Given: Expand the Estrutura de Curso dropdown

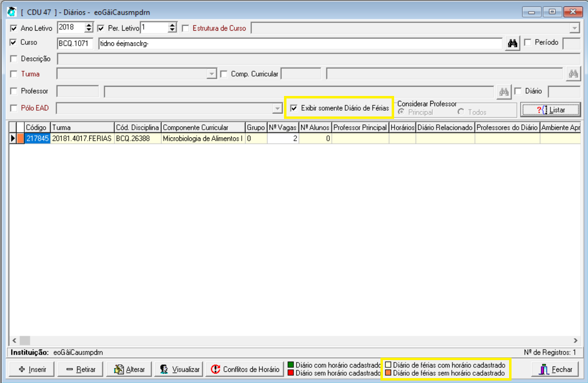Looking at the screenshot, I should pyautogui.click(x=575, y=28).
